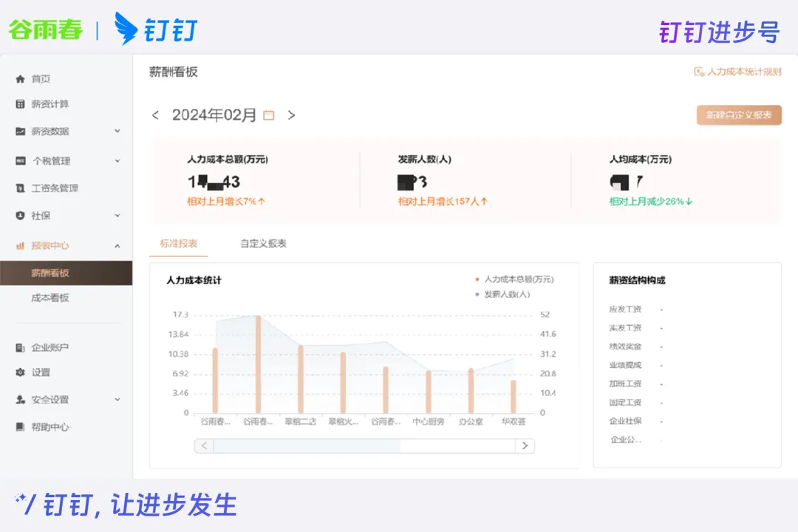Viewport: 798px width, 532px height.
Task: Click the 社保 shield icon
Action: pos(21,216)
